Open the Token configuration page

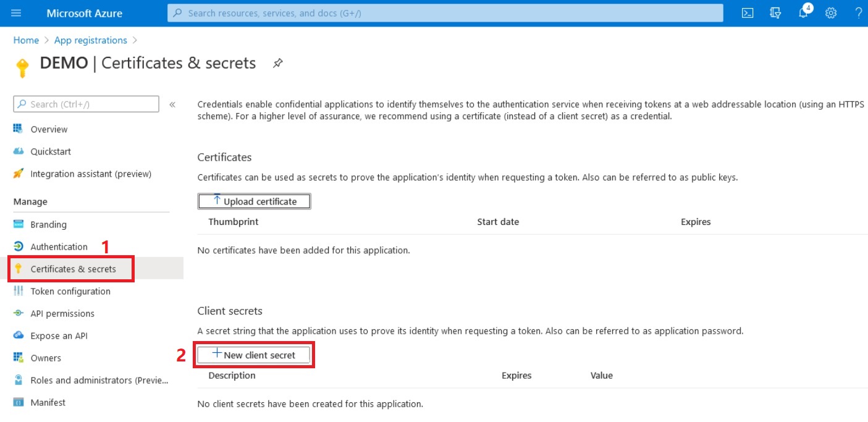(x=70, y=291)
